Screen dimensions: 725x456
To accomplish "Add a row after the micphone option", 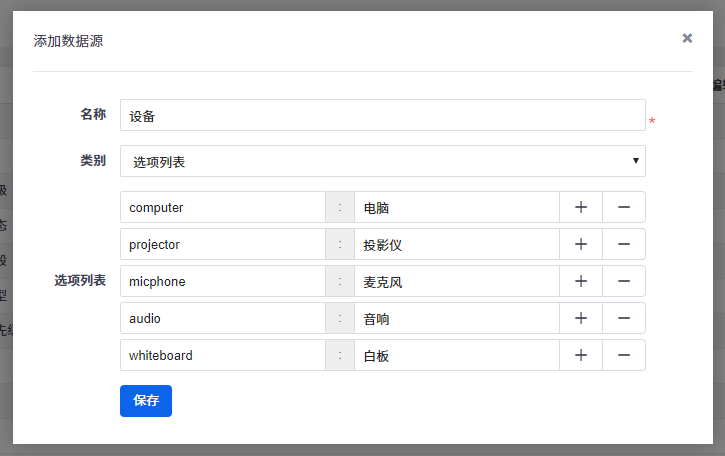I will pos(581,281).
